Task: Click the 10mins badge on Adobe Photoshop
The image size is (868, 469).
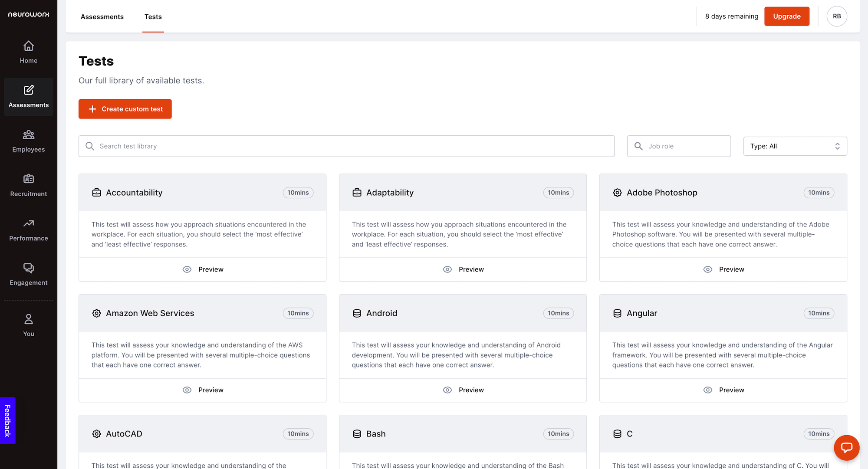Action: (x=819, y=193)
